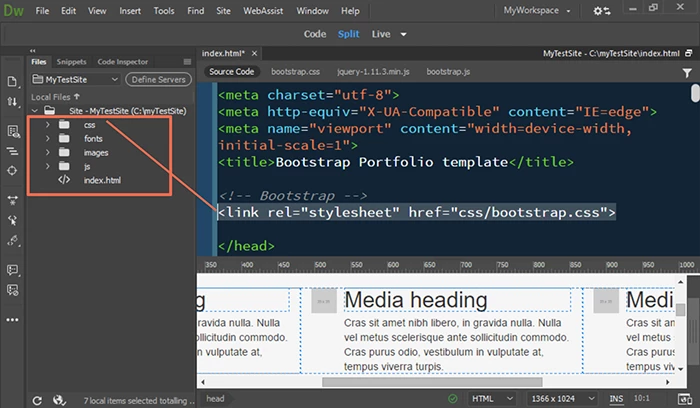Open the Site menu

(x=223, y=11)
